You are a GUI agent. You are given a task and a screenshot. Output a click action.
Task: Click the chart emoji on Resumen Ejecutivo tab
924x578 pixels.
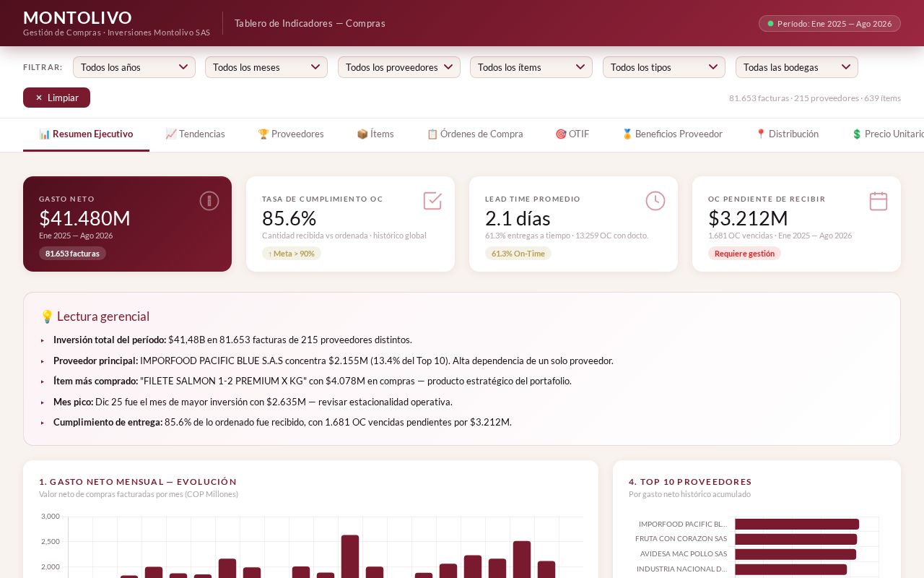[45, 134]
